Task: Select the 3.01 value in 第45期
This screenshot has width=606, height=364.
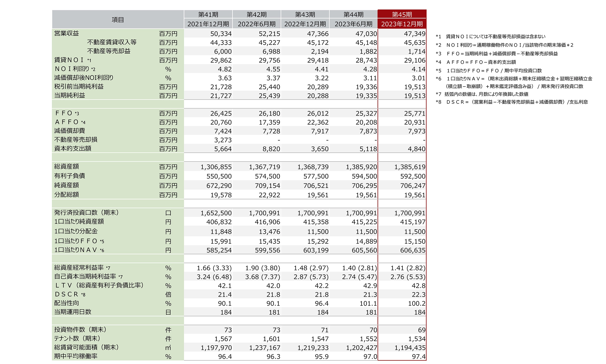Action: (x=419, y=78)
